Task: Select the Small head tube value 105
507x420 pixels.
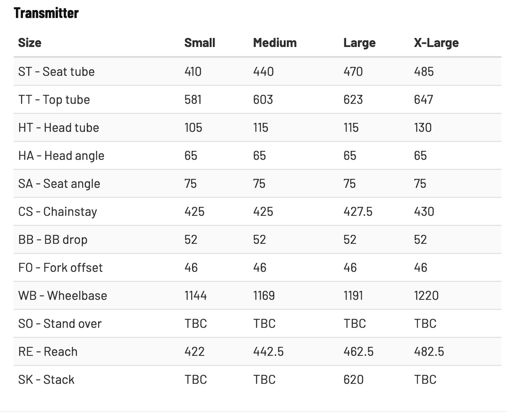Action: (193, 128)
